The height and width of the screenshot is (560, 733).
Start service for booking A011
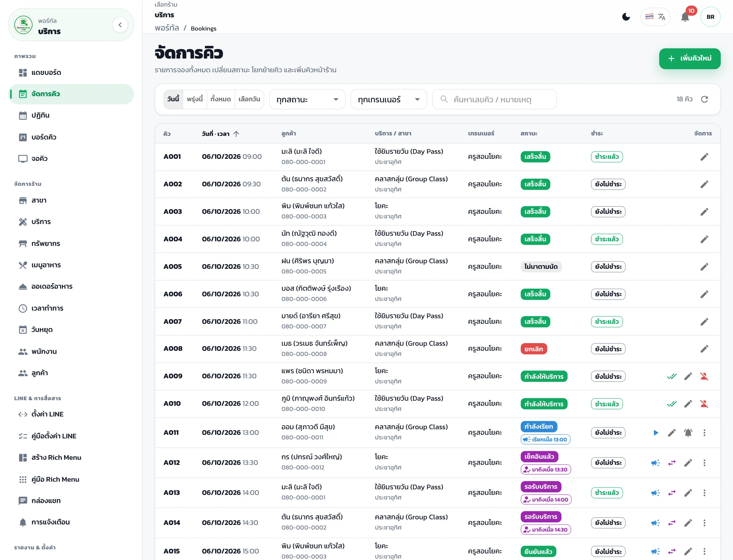(x=656, y=433)
